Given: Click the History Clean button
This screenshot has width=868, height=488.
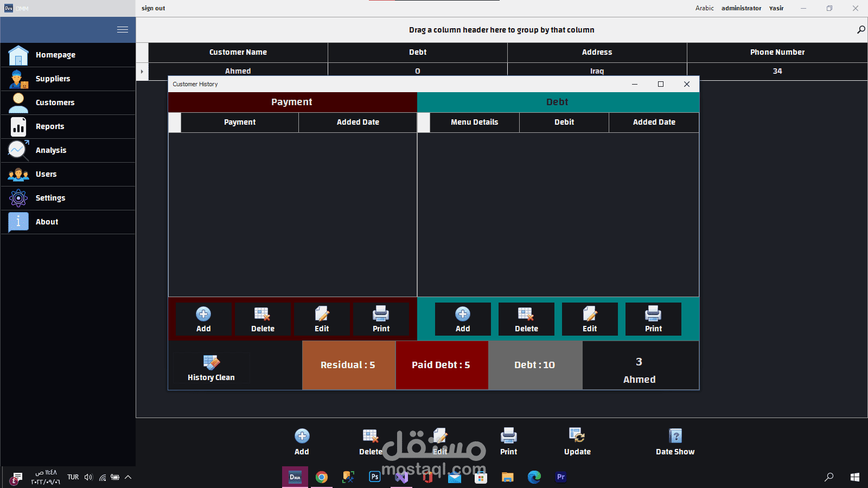Looking at the screenshot, I should [211, 368].
